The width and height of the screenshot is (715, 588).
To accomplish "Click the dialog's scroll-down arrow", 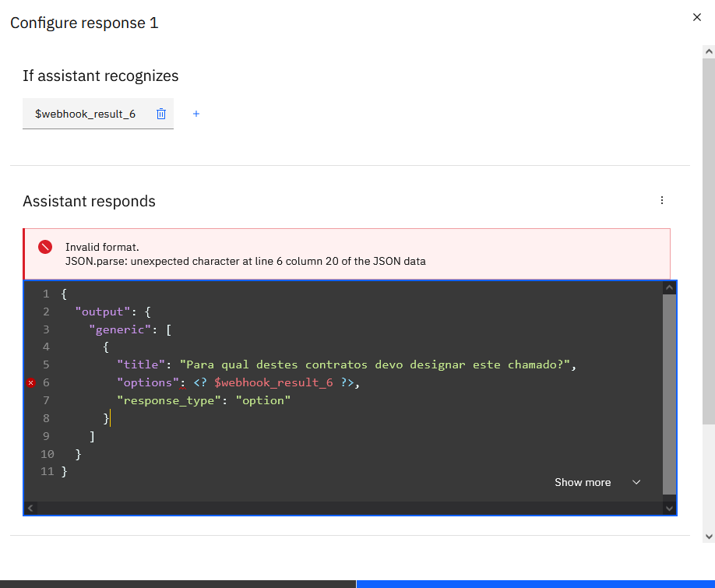I will coord(708,536).
